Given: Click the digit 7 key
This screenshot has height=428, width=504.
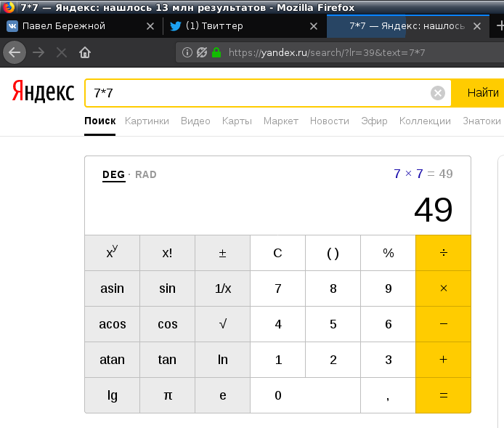Looking at the screenshot, I should 277,288.
